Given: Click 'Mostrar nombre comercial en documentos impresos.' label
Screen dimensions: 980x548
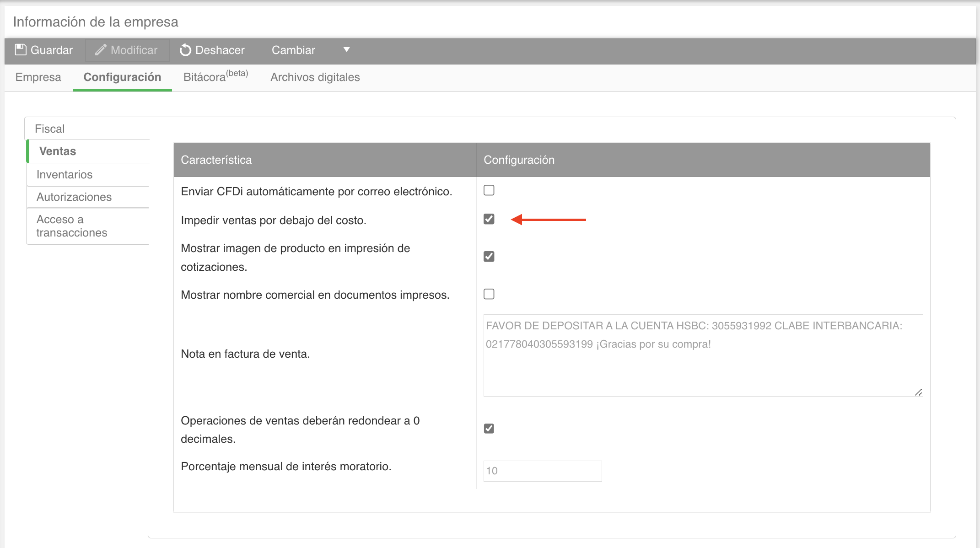Looking at the screenshot, I should (315, 295).
